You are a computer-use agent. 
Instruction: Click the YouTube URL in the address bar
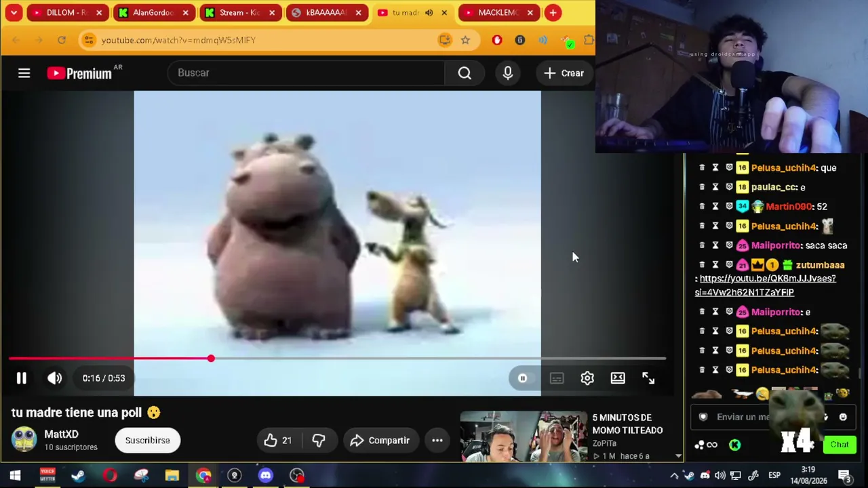click(178, 40)
